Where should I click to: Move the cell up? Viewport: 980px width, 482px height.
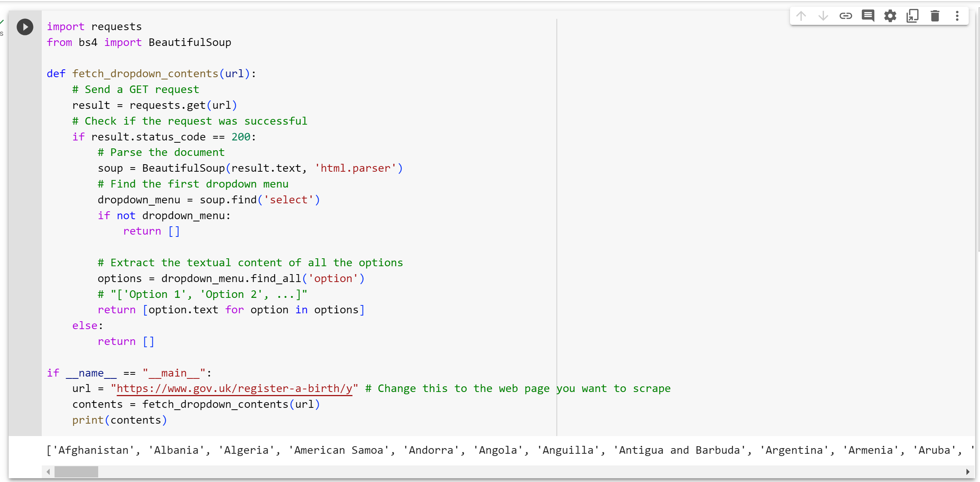click(x=802, y=16)
